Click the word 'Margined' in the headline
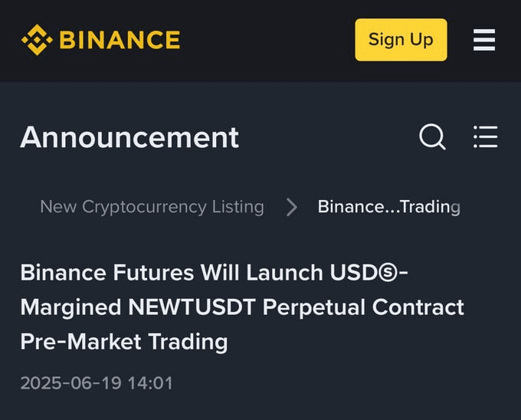The width and height of the screenshot is (521, 420). [x=70, y=307]
